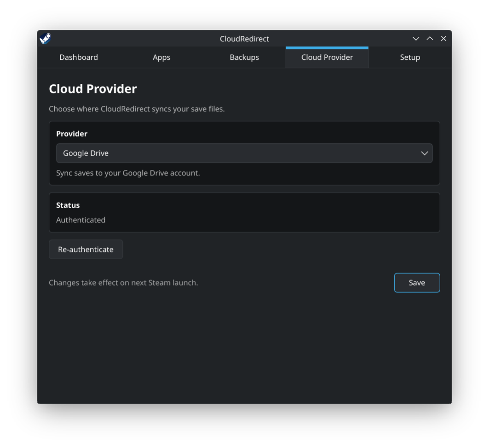Open the Google Drive provider dropdown
Image resolution: width=489 pixels, height=448 pixels.
click(x=244, y=153)
